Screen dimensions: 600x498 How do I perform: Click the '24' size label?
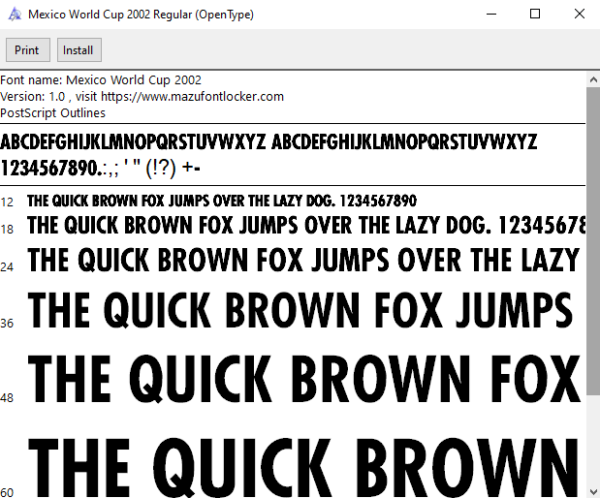7,267
